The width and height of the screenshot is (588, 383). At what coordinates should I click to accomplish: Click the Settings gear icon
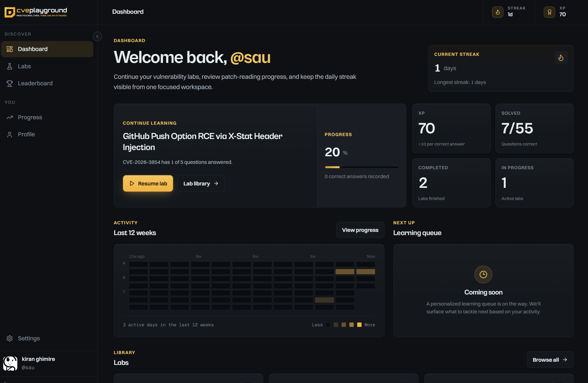[x=10, y=338]
